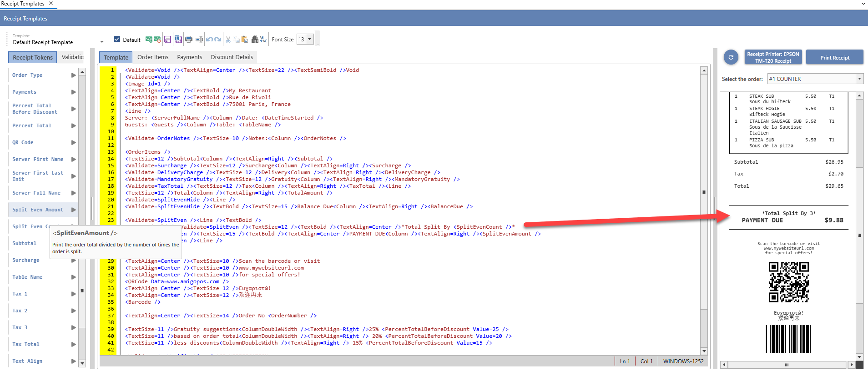Open the Discount Details tab
868x371 pixels.
pos(232,57)
